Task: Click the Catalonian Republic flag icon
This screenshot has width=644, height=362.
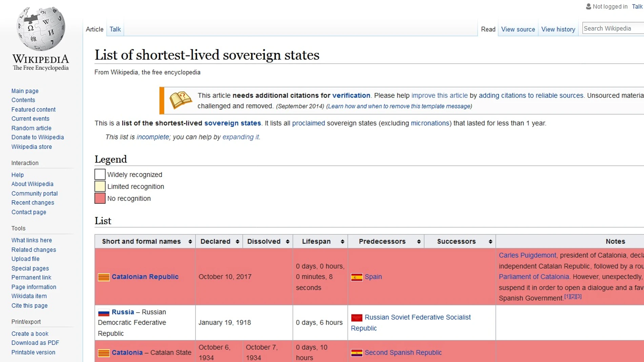Action: click(x=104, y=277)
